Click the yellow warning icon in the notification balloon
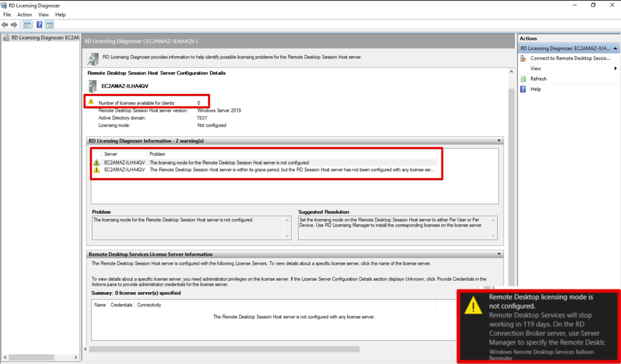Screen dimensions: 621x364 tap(473, 306)
